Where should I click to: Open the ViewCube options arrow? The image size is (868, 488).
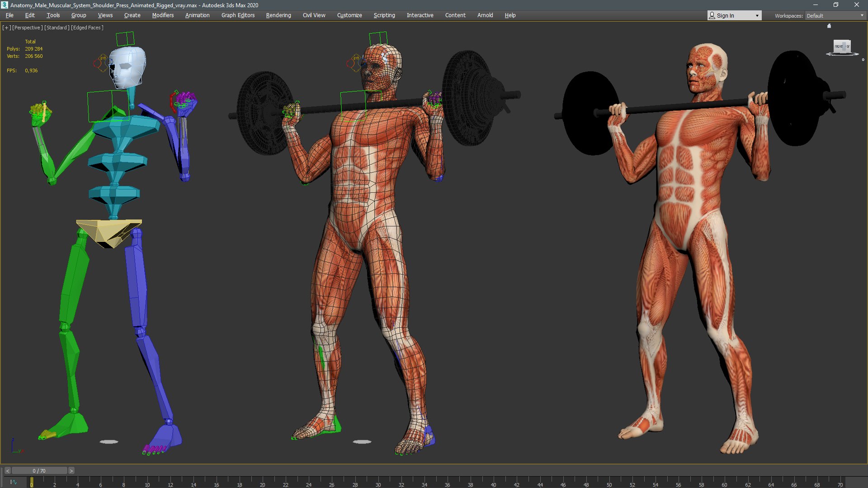863,60
